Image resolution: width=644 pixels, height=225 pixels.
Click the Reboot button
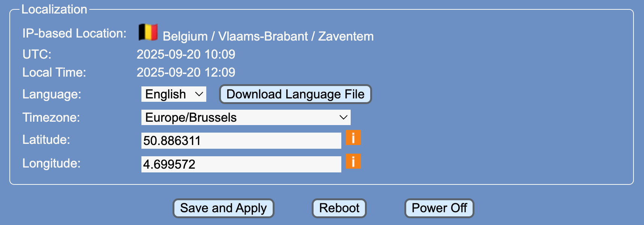point(339,208)
